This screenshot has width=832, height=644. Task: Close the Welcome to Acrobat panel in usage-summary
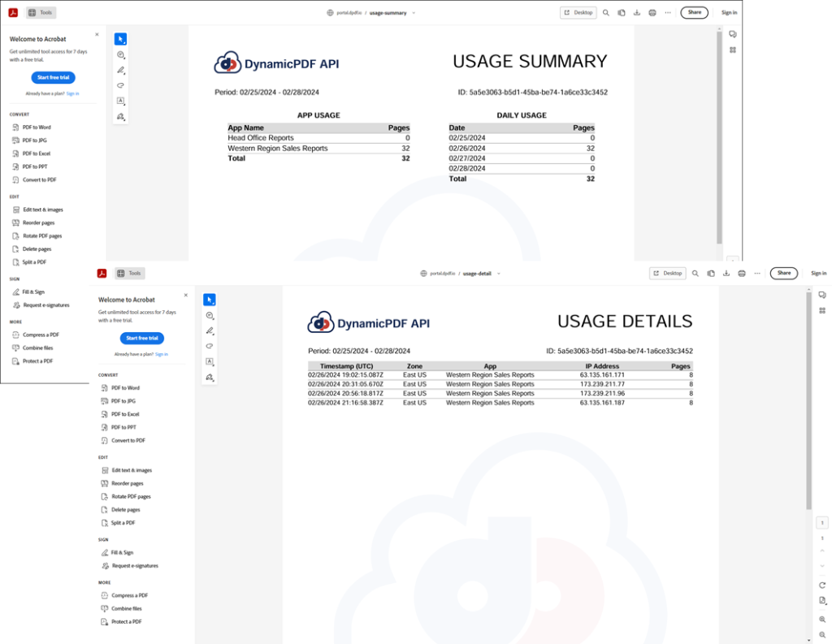pyautogui.click(x=97, y=34)
